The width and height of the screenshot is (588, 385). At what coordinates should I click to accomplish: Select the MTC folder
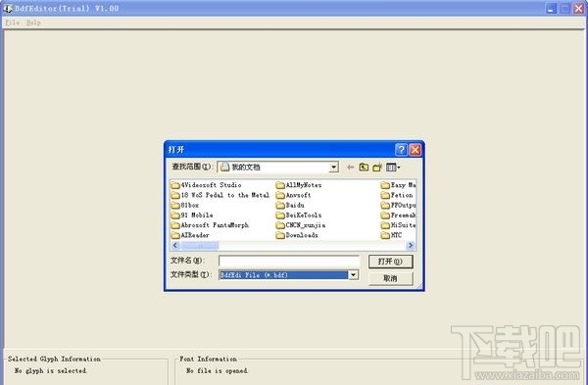click(x=391, y=235)
